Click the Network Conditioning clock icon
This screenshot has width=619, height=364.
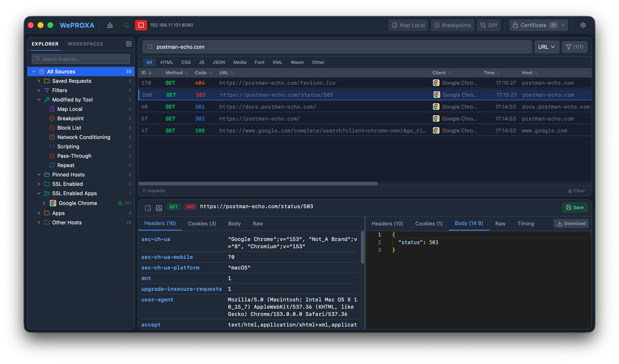(x=52, y=137)
